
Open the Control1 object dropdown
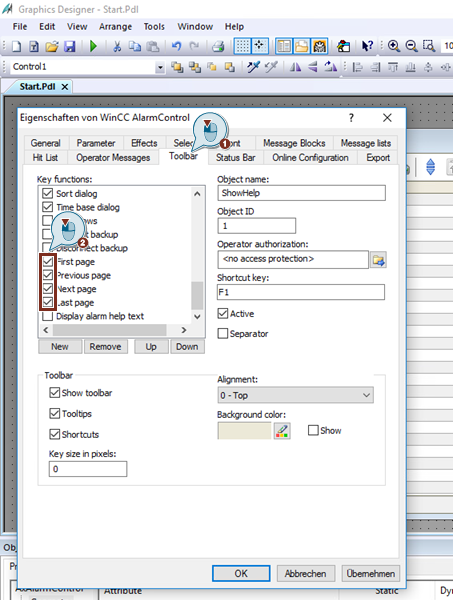160,67
